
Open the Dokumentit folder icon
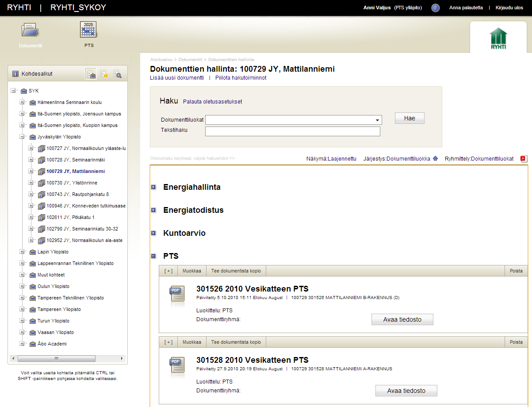(x=31, y=31)
